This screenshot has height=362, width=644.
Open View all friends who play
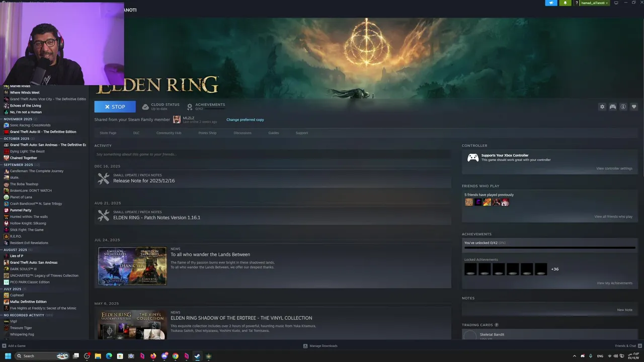pos(613,217)
